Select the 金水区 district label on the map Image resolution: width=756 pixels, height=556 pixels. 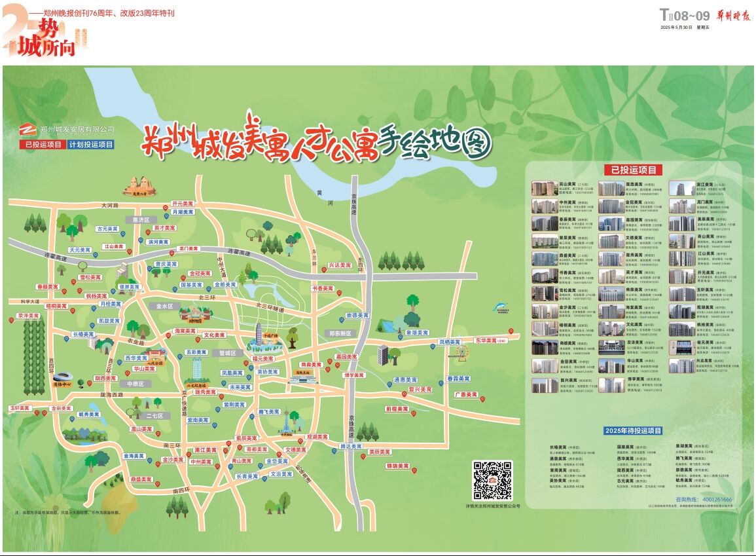pos(164,306)
